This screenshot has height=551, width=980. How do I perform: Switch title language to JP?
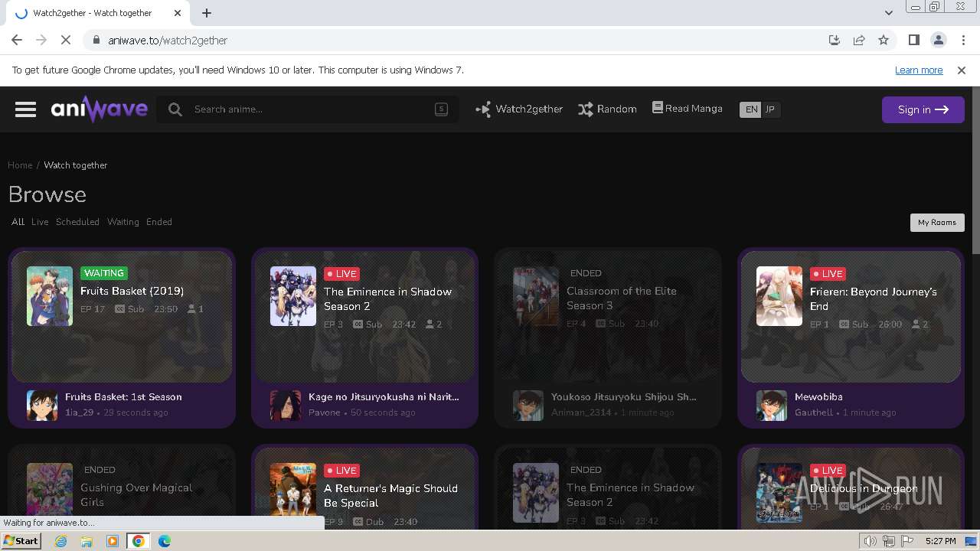point(770,109)
